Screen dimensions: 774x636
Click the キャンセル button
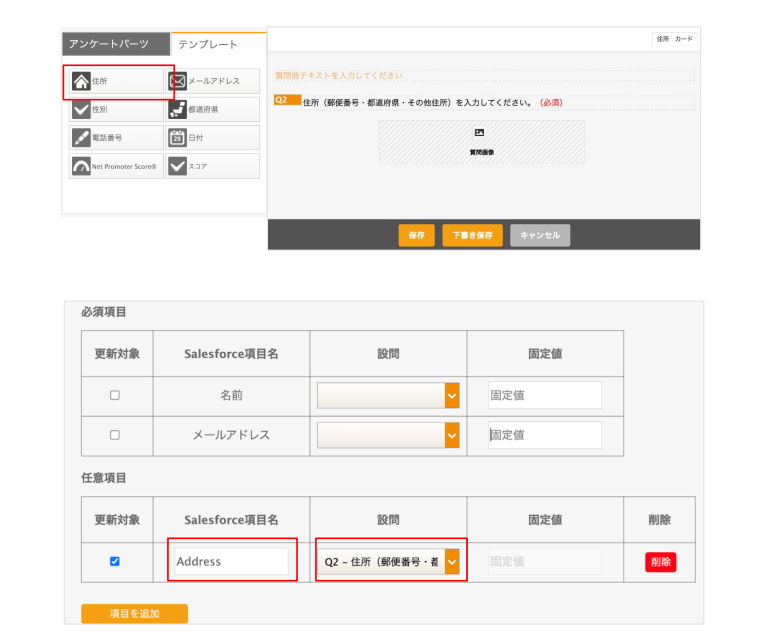540,235
